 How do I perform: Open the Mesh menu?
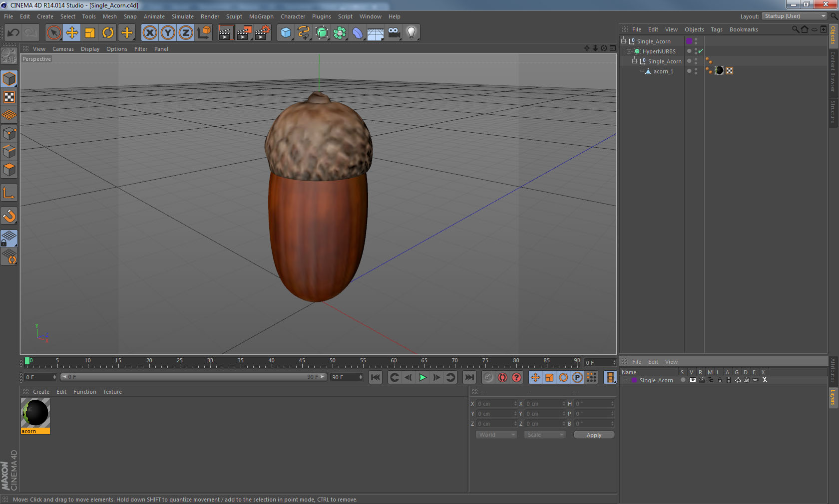click(x=109, y=16)
